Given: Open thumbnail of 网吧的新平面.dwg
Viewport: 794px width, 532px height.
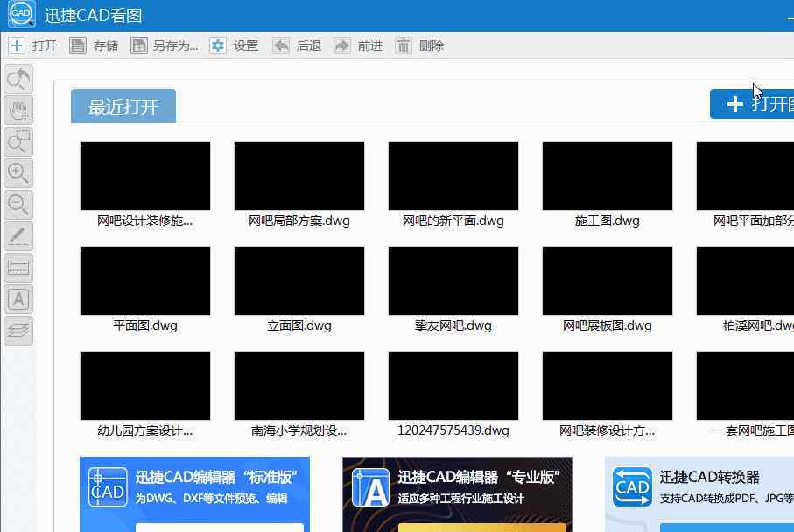Looking at the screenshot, I should pyautogui.click(x=453, y=176).
